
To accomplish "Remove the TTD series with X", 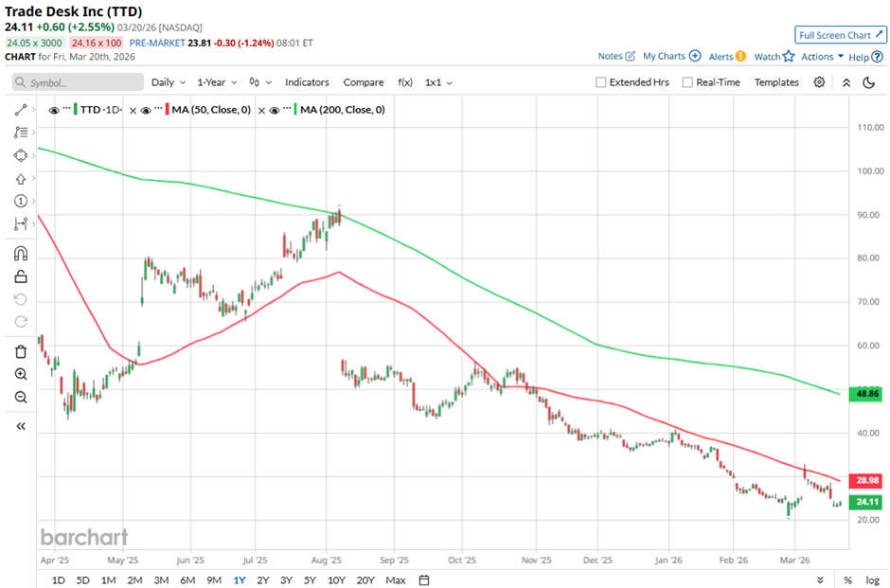I will point(133,111).
